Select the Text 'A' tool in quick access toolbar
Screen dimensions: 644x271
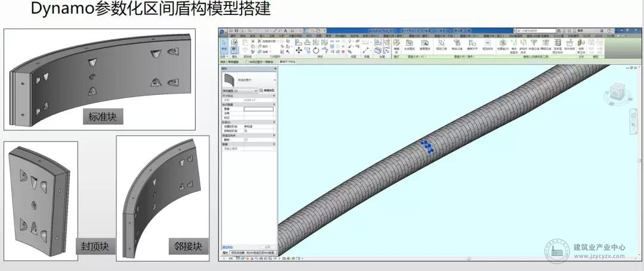[x=286, y=31]
